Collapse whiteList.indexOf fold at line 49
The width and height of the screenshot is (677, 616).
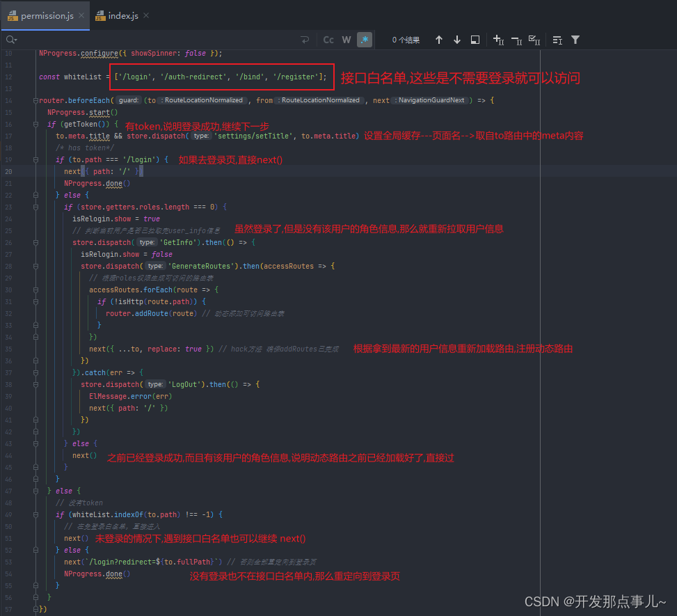click(36, 515)
